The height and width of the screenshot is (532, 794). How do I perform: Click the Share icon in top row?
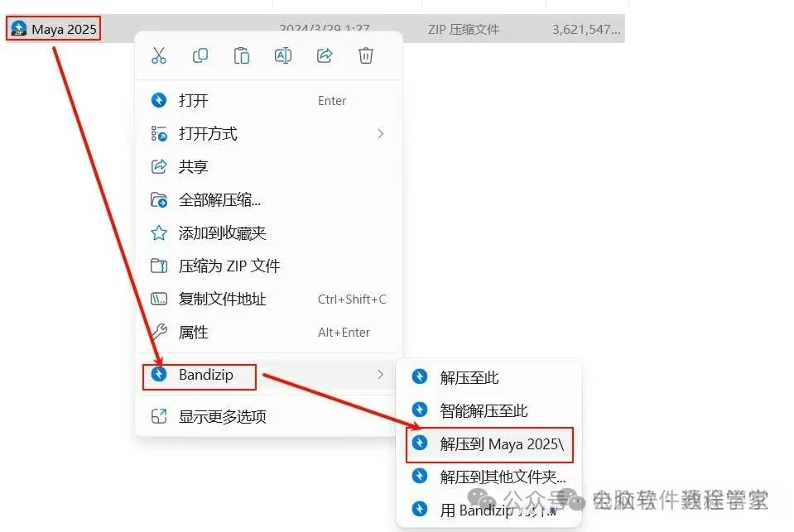(325, 55)
